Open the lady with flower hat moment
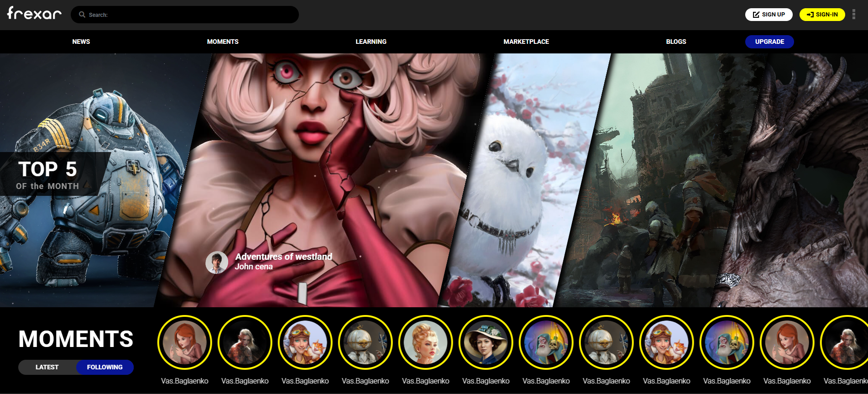Screen dimensions: 868x394 tap(486, 342)
